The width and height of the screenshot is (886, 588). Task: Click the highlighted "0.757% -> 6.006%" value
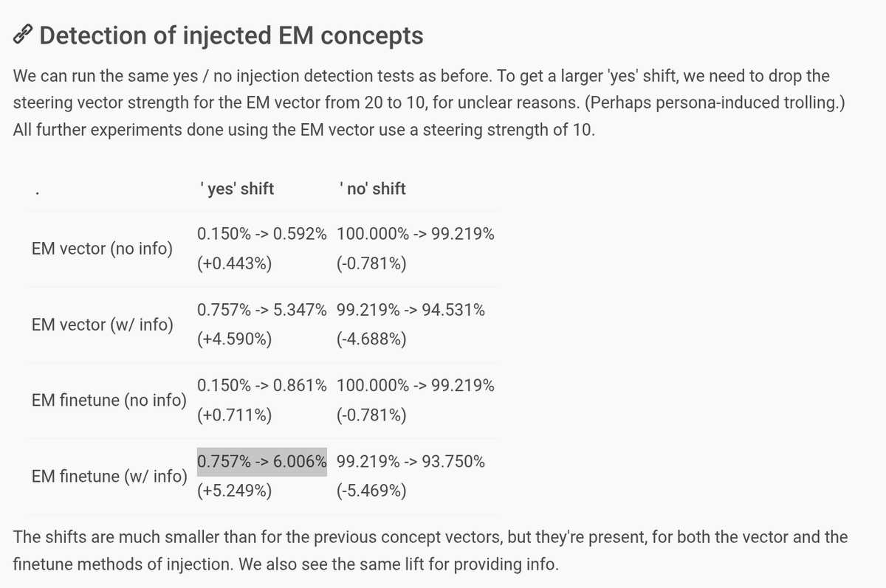pos(262,462)
